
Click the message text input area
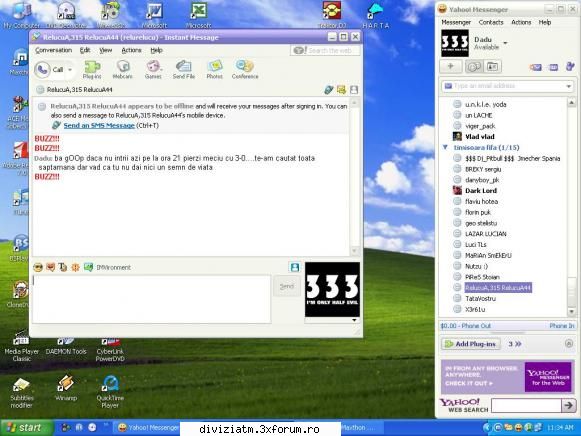click(152, 299)
